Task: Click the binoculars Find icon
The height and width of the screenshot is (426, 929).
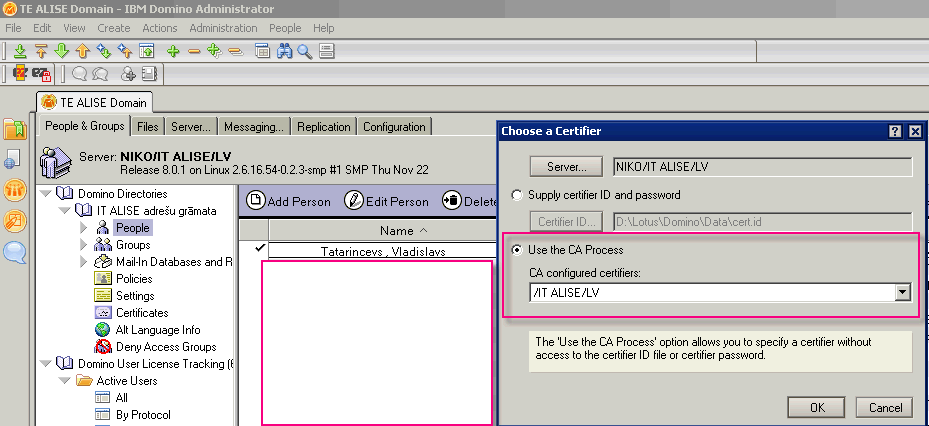Action: 285,51
